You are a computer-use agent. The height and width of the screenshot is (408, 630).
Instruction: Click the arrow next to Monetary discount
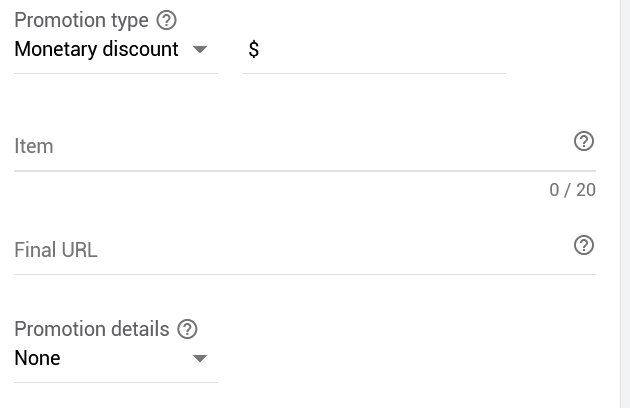coord(200,49)
